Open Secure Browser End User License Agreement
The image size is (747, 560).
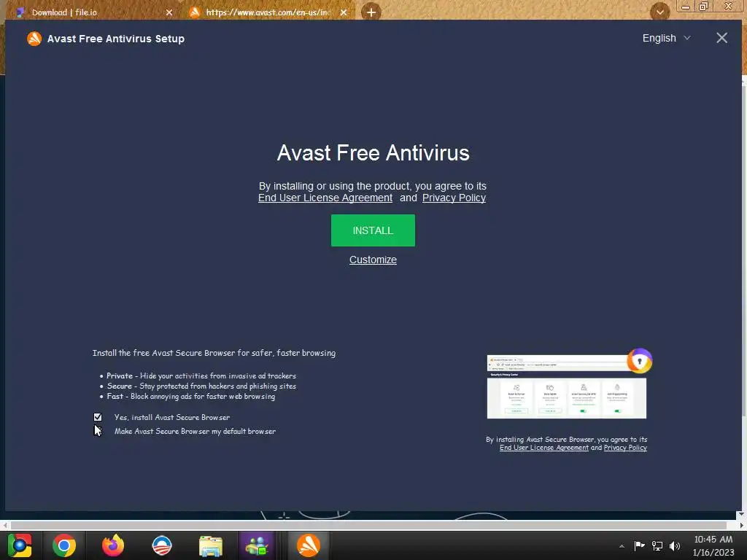[x=544, y=448]
